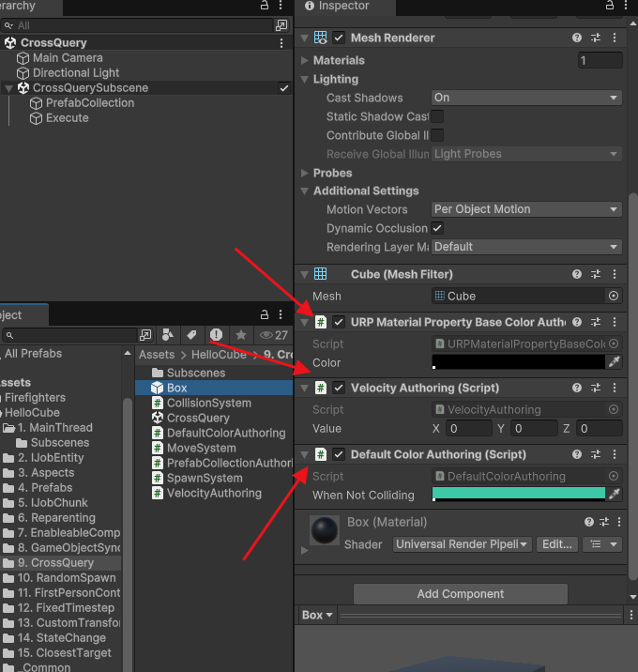The image size is (638, 672).
Task: Click Project search by label icon
Action: coord(191,335)
